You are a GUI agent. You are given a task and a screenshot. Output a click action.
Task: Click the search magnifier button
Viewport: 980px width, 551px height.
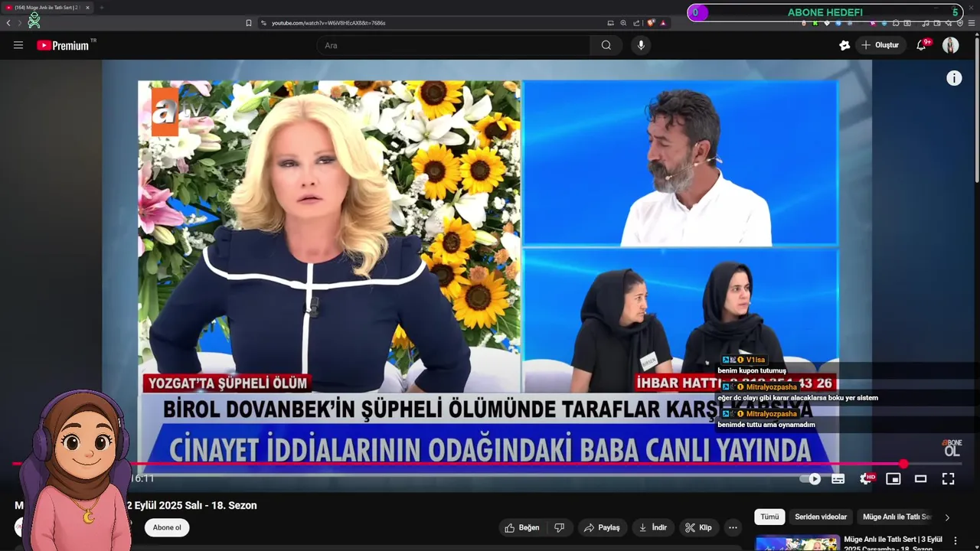pyautogui.click(x=606, y=45)
